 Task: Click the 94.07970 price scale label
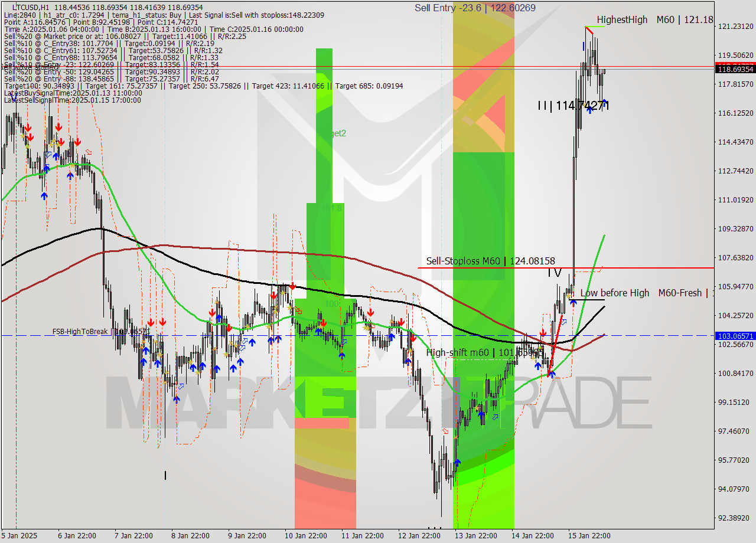[x=735, y=489]
